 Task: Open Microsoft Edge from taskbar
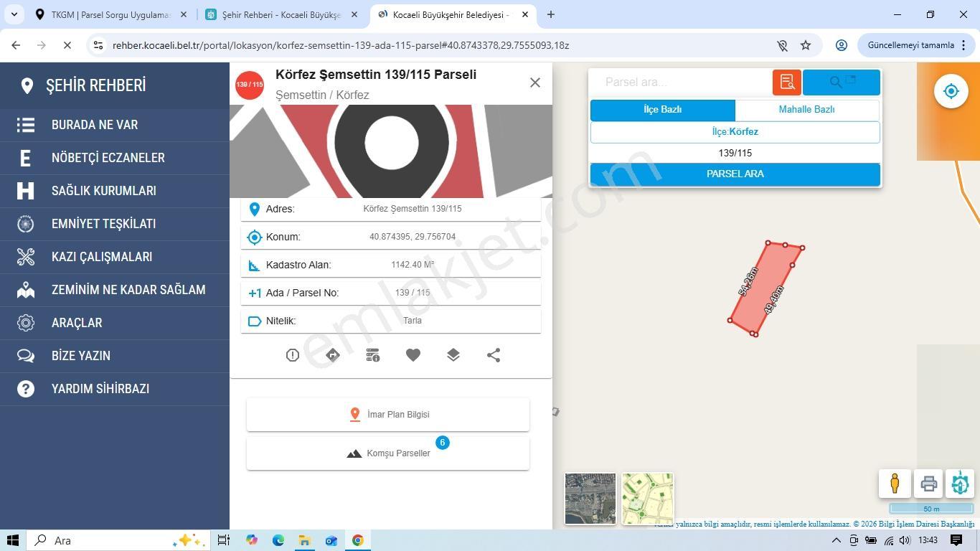click(278, 540)
